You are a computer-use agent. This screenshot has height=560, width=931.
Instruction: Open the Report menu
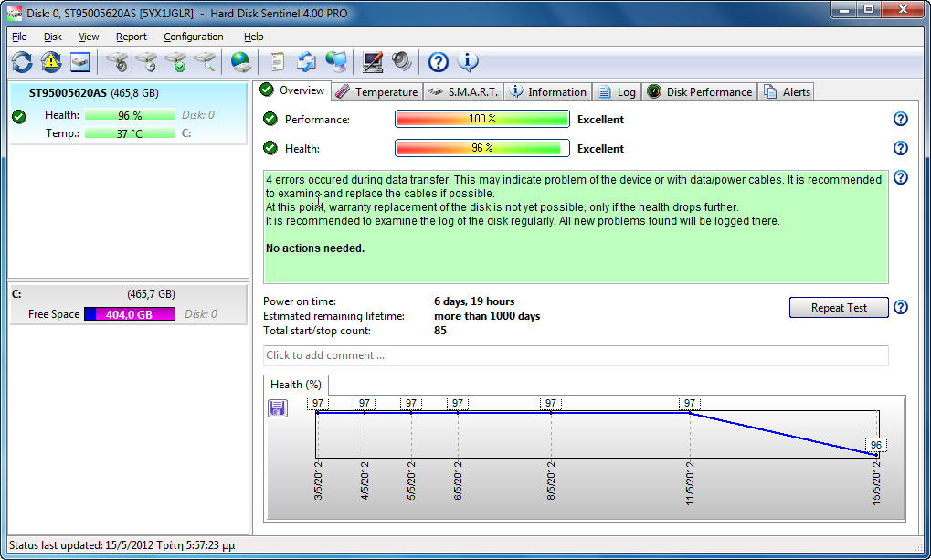pos(132,37)
